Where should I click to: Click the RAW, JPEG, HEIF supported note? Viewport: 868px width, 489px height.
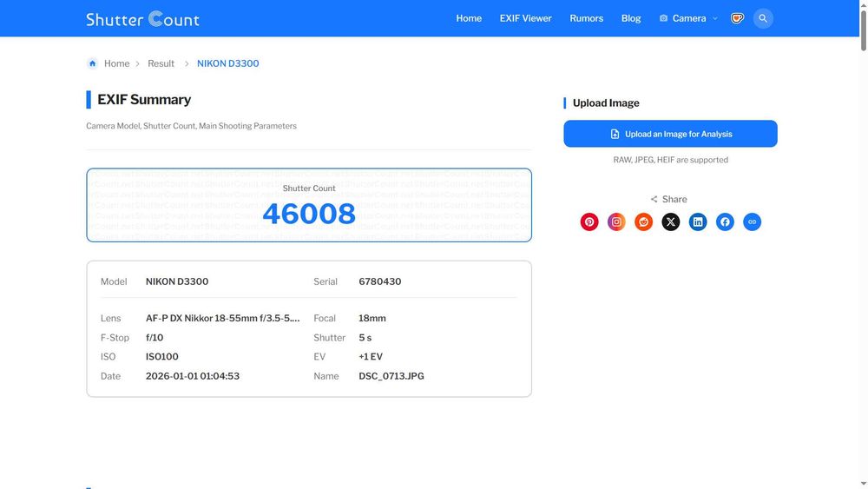pyautogui.click(x=670, y=160)
